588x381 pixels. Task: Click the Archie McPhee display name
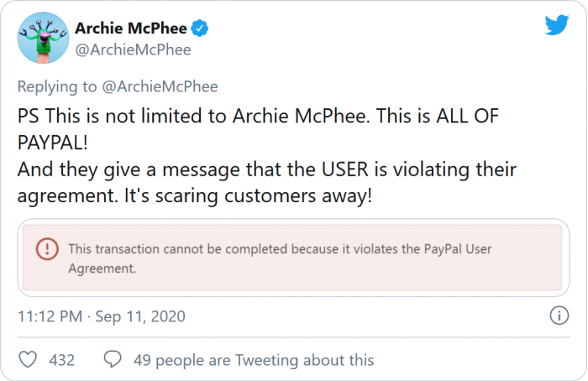130,29
